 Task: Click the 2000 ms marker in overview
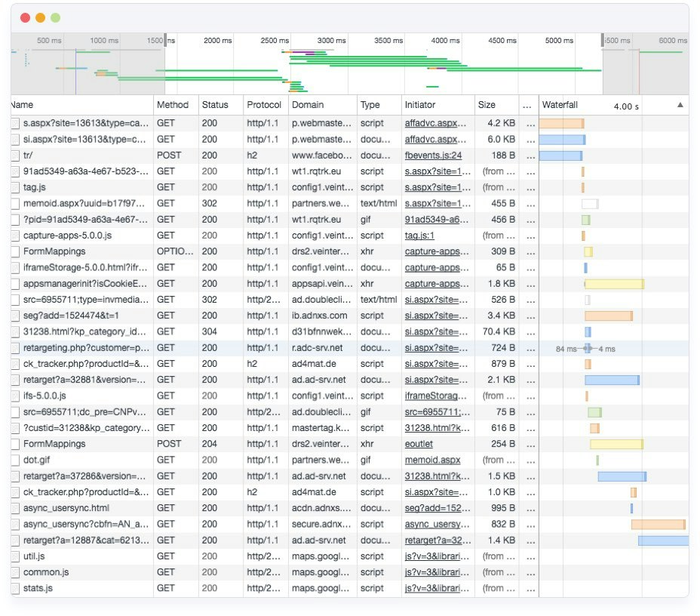click(x=217, y=41)
